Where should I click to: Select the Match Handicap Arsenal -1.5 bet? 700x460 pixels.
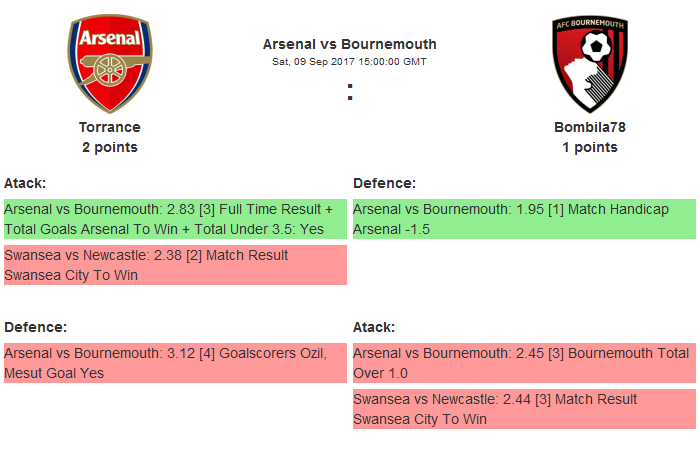click(524, 219)
